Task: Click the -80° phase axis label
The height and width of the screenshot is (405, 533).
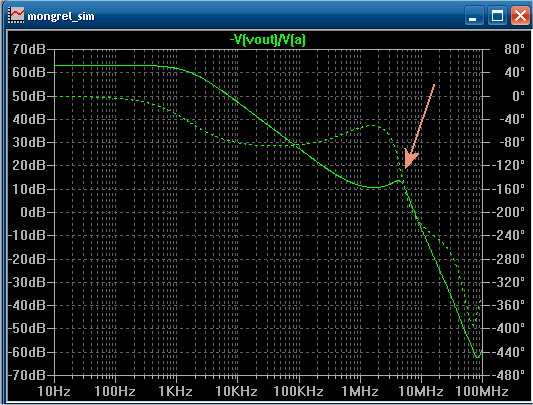Action: click(x=512, y=142)
